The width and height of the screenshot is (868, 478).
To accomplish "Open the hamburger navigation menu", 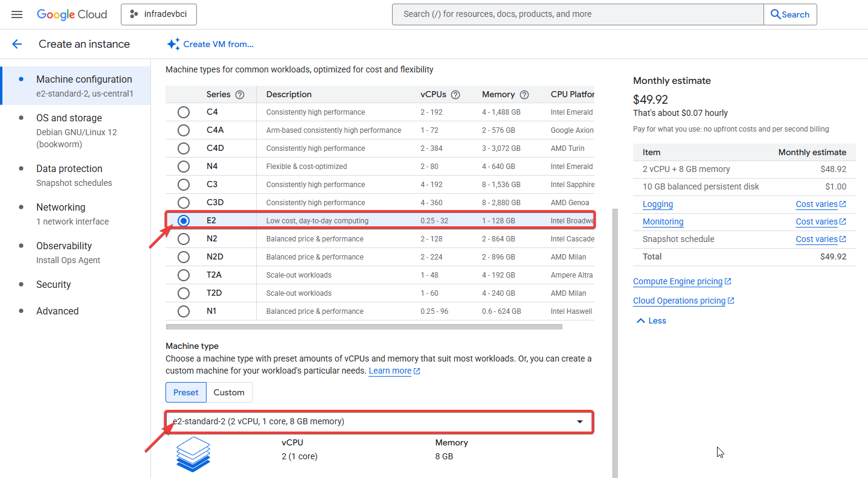I will pos(17,14).
